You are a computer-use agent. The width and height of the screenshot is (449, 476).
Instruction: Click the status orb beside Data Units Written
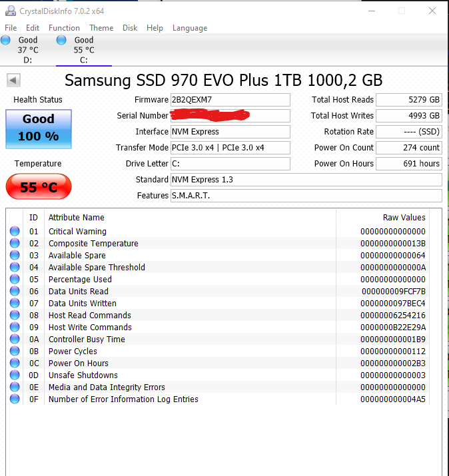[15, 304]
